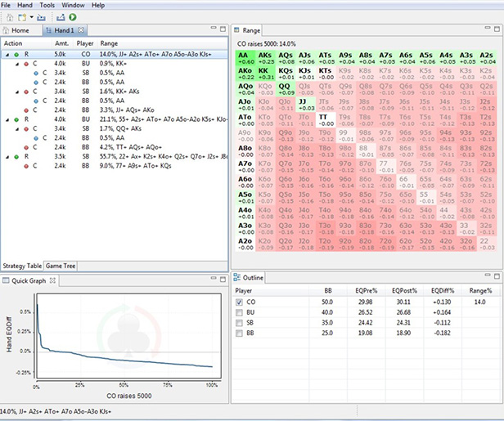The image size is (504, 421).
Task: Click the home icon in the toolbar
Action: 8,17
